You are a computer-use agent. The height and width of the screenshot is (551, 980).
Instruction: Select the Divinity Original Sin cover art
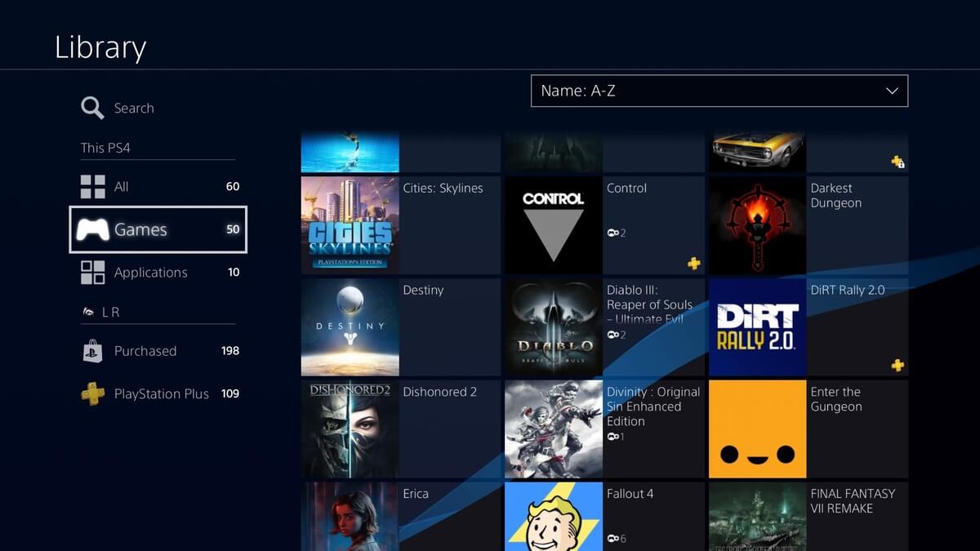(x=554, y=429)
